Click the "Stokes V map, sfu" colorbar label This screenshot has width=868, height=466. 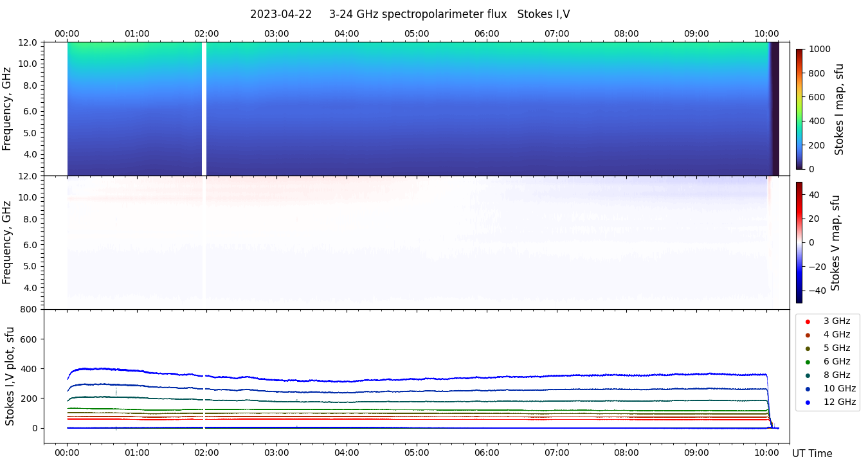(x=836, y=243)
